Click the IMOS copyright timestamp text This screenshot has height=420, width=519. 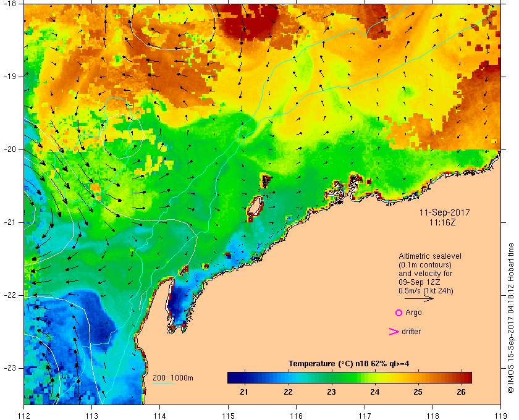[511, 317]
